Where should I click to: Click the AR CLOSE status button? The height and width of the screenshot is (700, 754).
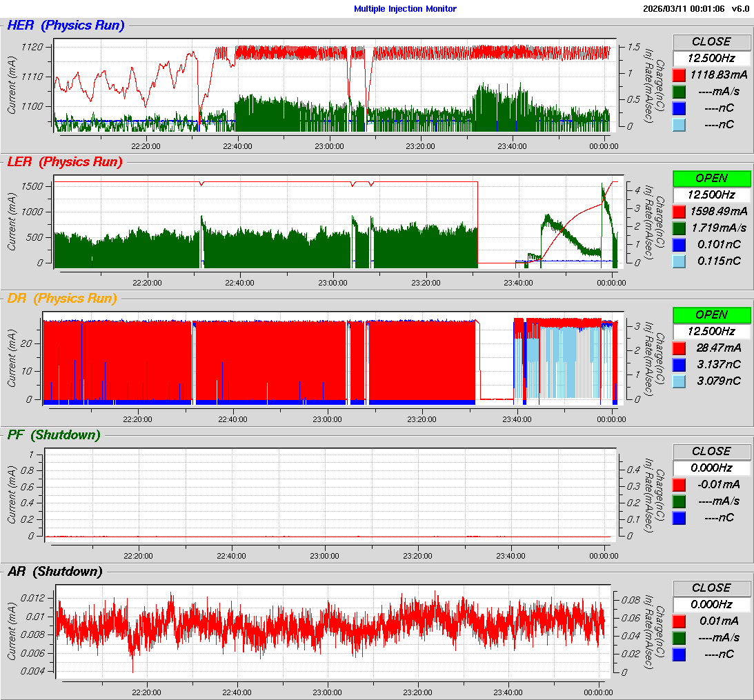pos(711,588)
